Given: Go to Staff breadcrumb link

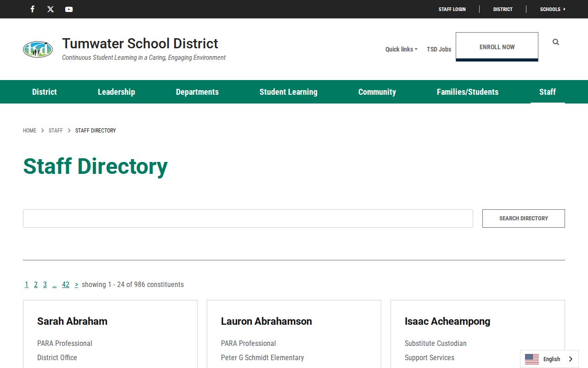Looking at the screenshot, I should pyautogui.click(x=56, y=131).
